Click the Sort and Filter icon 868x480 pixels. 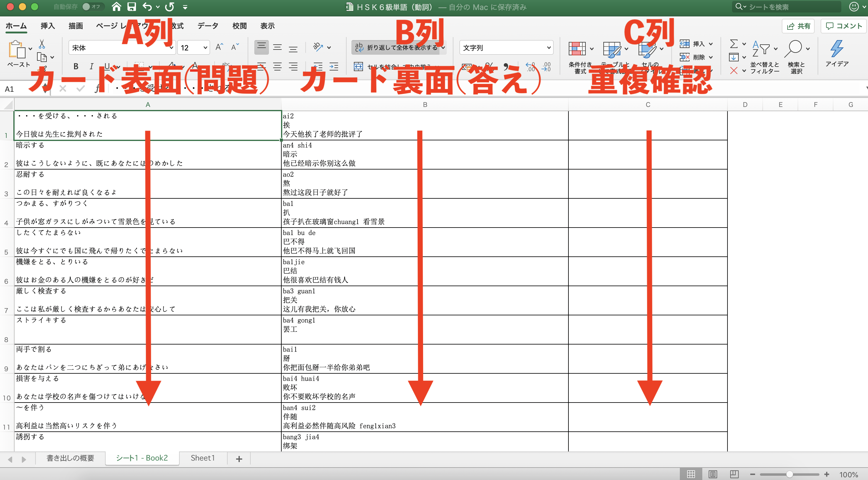761,49
